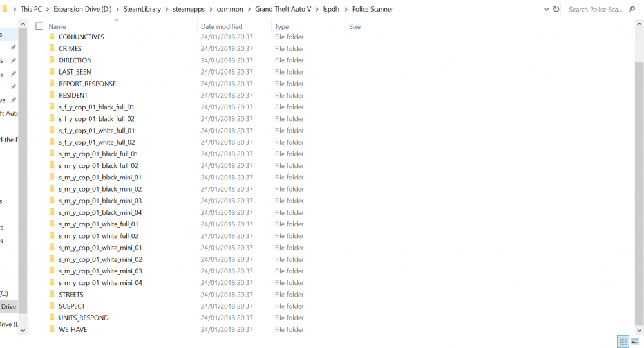Click the DIRECTION folder icon
Viewport: 644px width, 348px height.
pyautogui.click(x=52, y=60)
